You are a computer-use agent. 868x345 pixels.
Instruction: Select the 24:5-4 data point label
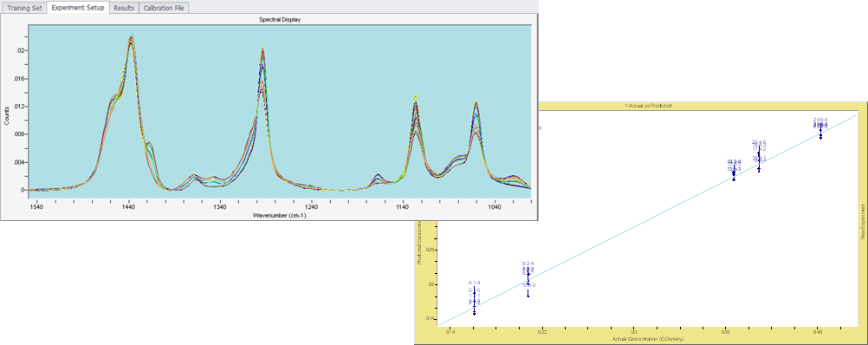tap(819, 120)
